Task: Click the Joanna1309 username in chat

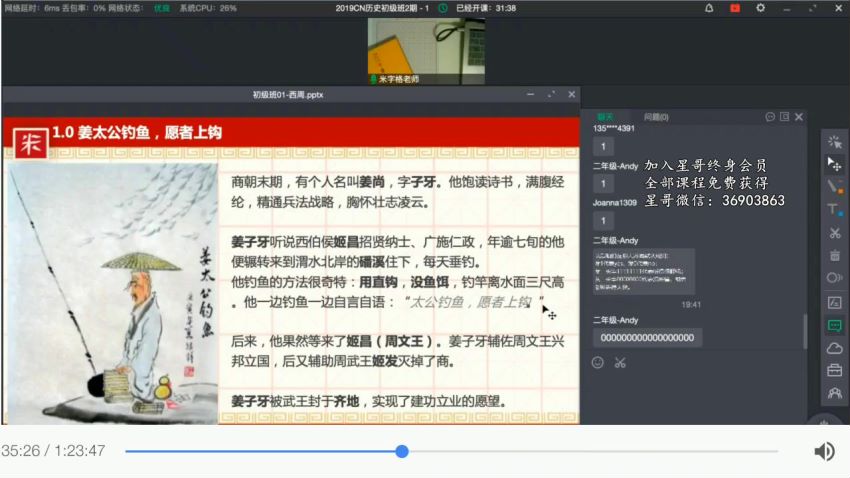Action: [x=615, y=203]
